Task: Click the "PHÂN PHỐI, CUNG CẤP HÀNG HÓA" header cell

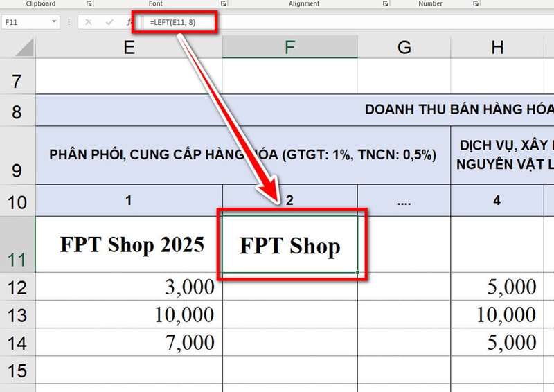Action: click(243, 155)
